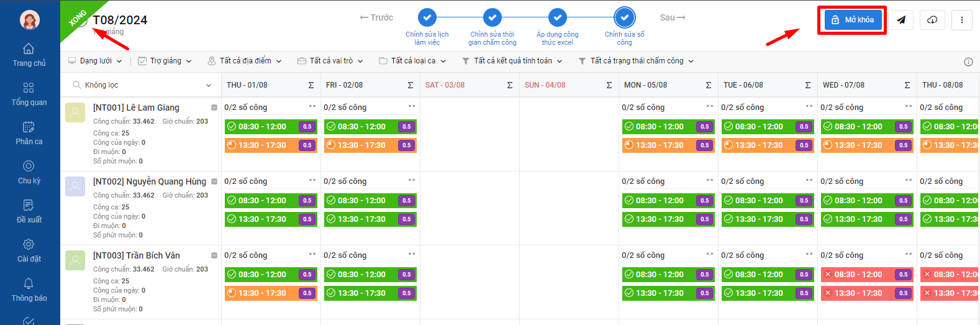
Task: Select step Áp dụng công thức excel
Action: [558, 27]
